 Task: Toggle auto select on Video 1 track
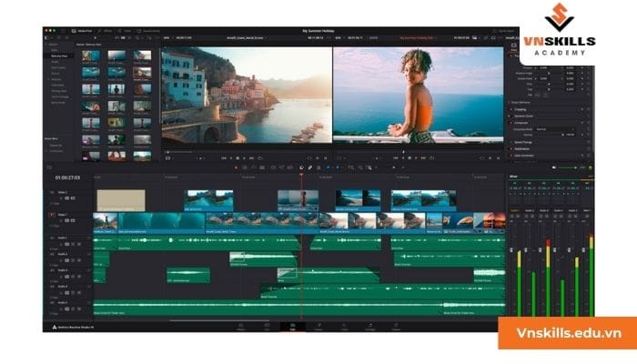(x=67, y=220)
